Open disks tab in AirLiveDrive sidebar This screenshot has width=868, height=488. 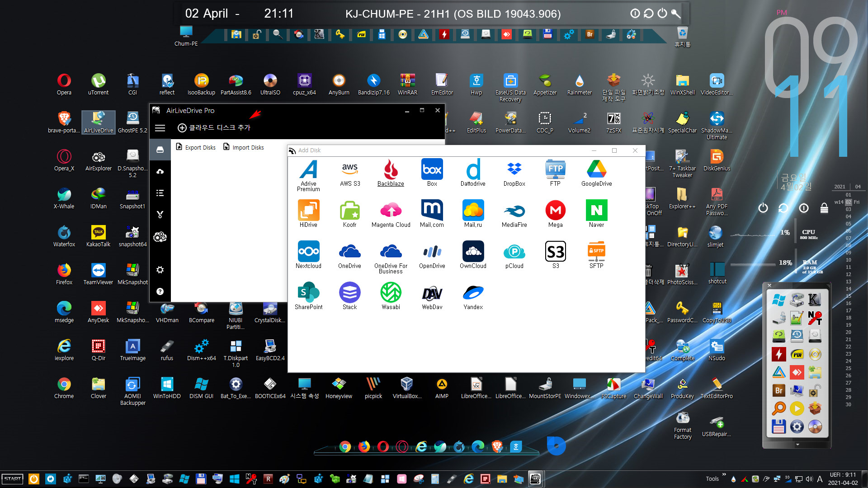point(160,150)
